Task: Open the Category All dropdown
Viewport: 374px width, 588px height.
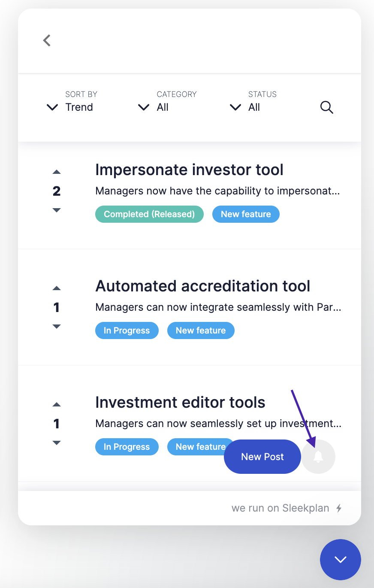Action: pos(167,101)
